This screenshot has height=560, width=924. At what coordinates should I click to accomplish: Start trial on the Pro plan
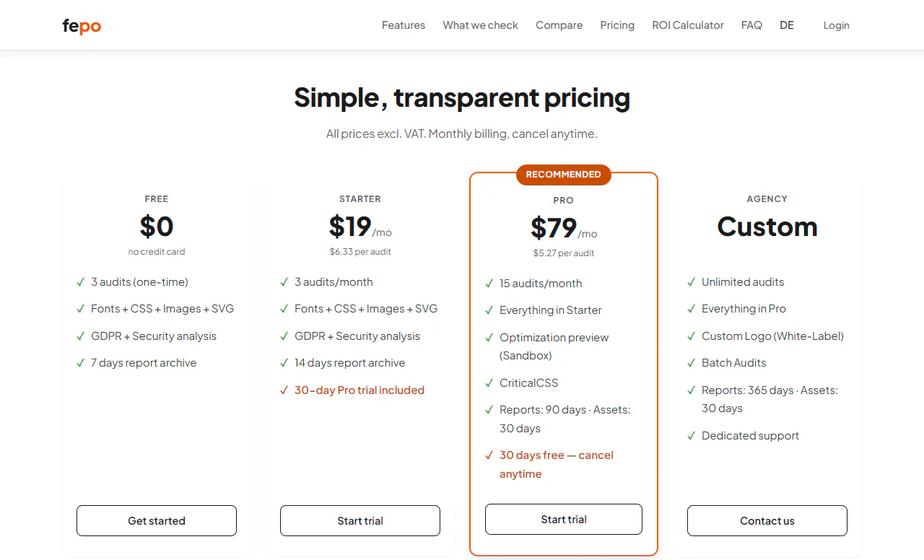[564, 520]
